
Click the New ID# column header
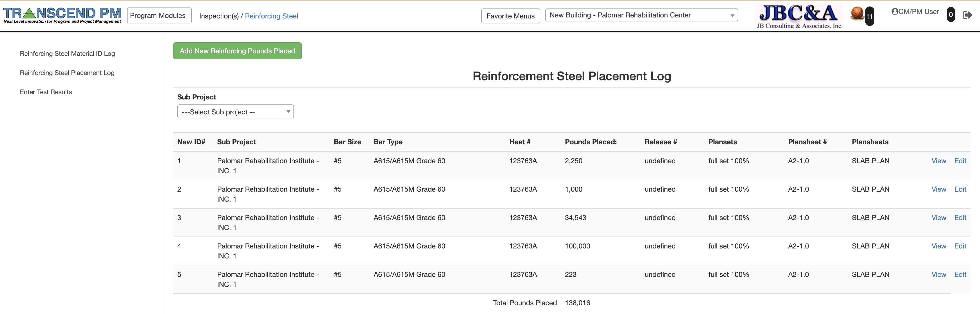(x=191, y=142)
